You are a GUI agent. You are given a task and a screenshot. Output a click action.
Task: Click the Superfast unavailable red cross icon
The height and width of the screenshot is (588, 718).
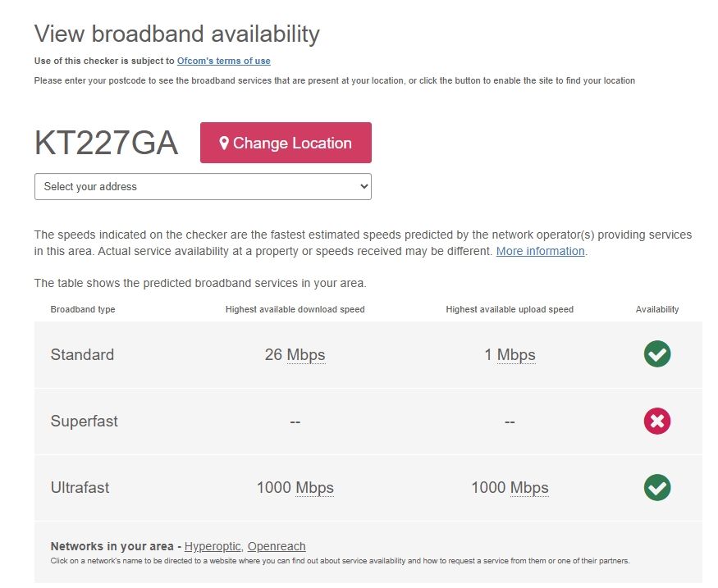(x=657, y=421)
